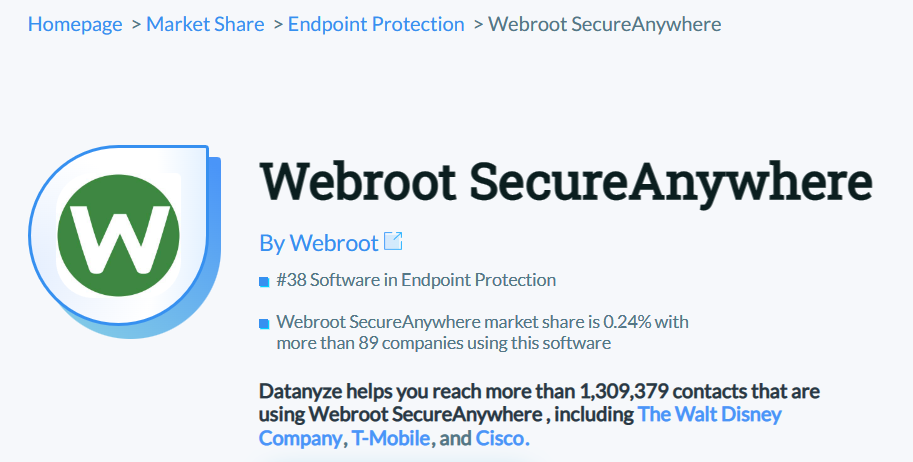
Task: Follow the T-Mobile company link
Action: (x=391, y=438)
